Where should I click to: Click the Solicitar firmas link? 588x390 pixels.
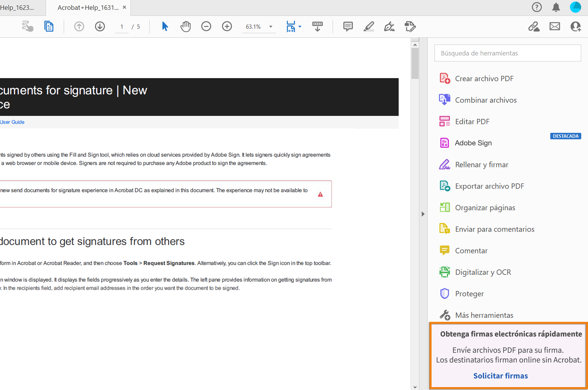pos(500,376)
